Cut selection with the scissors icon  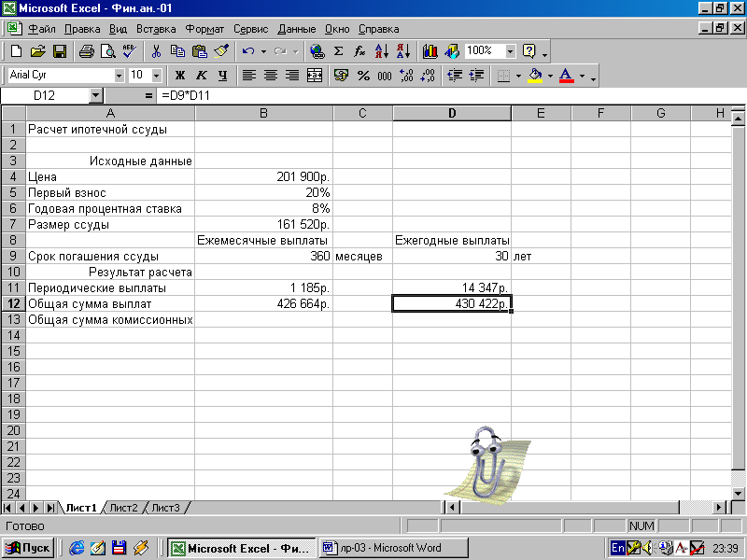pos(156,51)
